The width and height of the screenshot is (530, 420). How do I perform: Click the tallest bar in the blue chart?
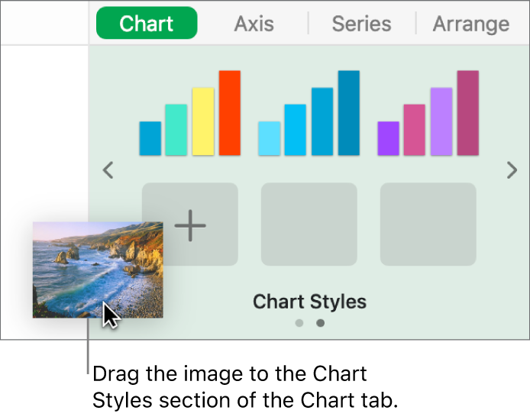point(349,113)
